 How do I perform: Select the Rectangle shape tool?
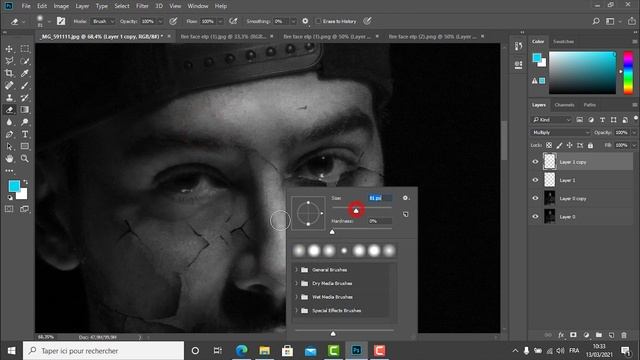[x=24, y=146]
